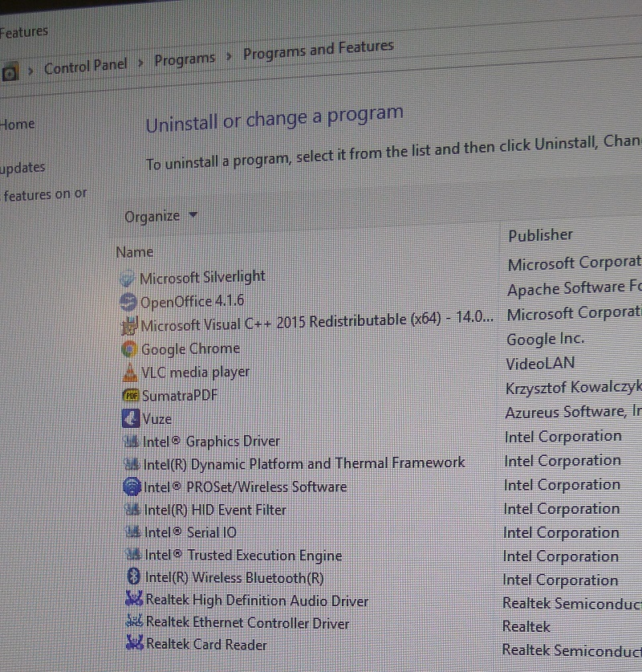Click the Intel Serial IO icon
Screen dimensions: 642x672
click(133, 532)
